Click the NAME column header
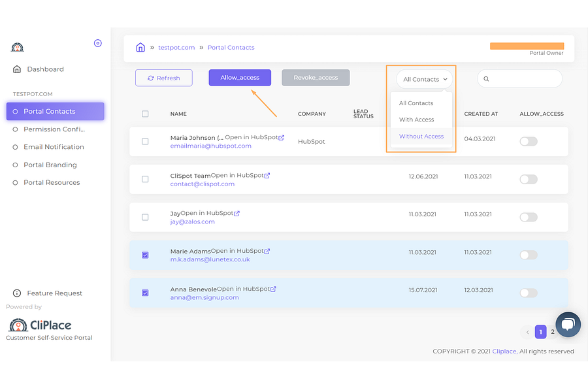588x392 pixels. click(x=178, y=114)
